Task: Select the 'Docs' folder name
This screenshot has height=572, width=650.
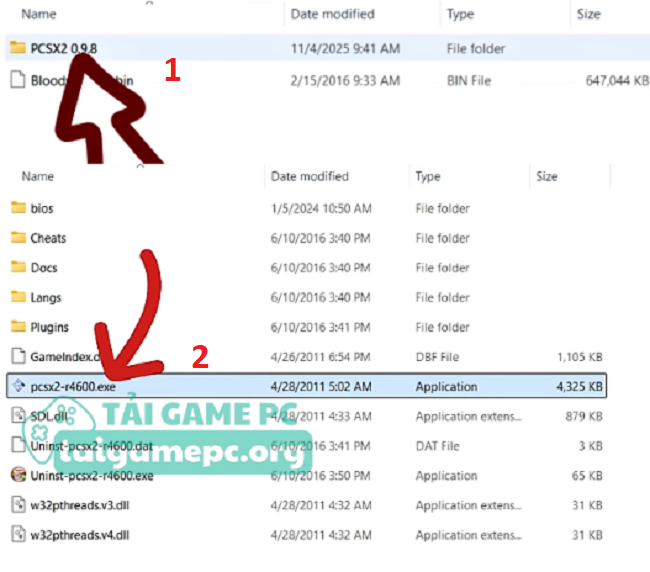Action: pos(44,267)
